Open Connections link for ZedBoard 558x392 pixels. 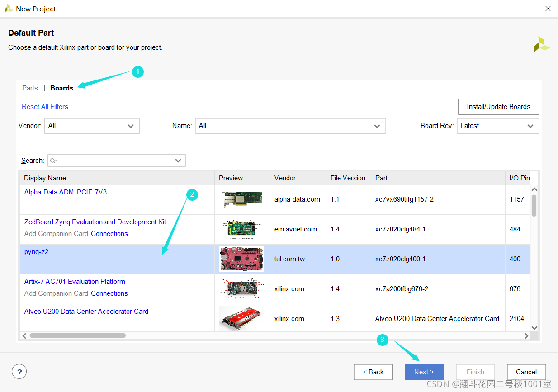[109, 234]
